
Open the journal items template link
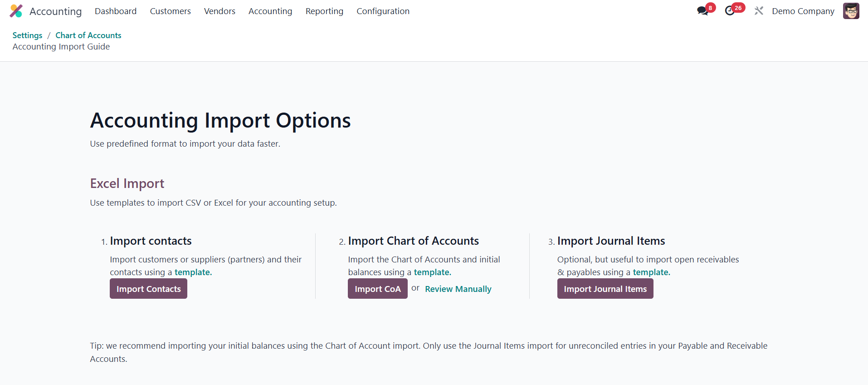(x=651, y=272)
